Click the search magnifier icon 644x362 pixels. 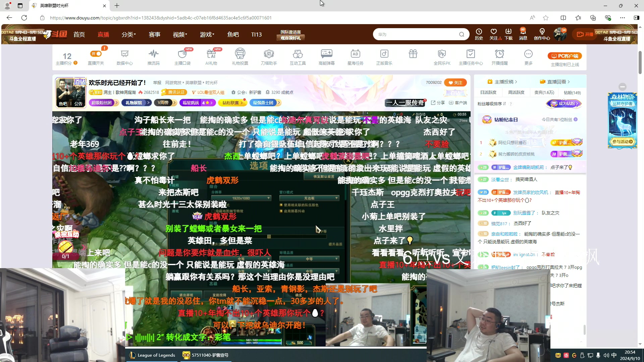pos(462,34)
